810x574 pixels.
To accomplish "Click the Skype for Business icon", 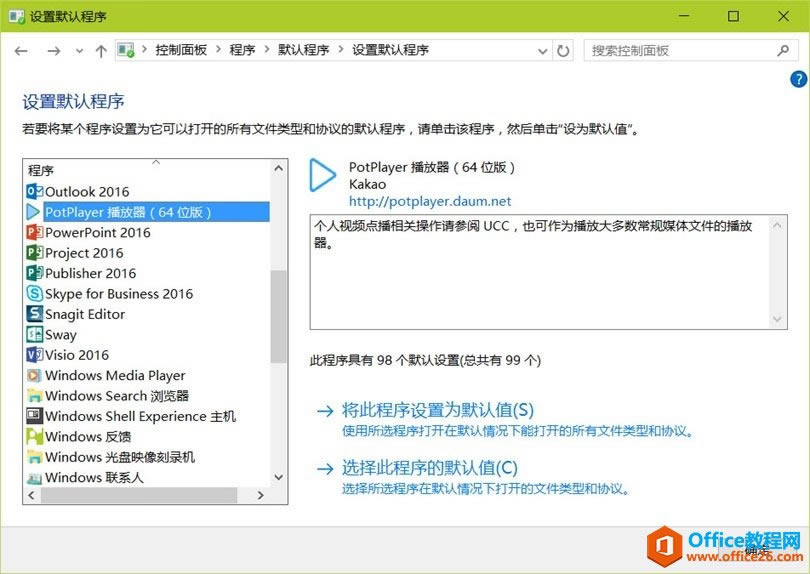I will point(34,293).
